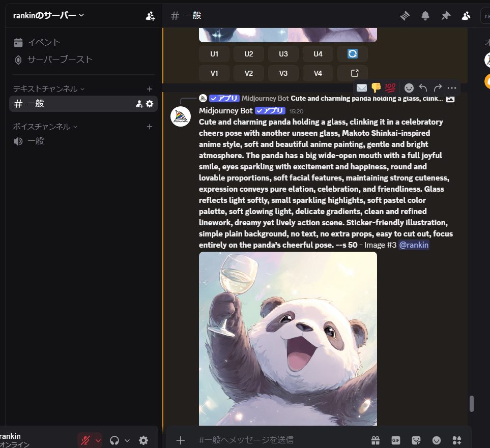Viewport: 490px width, 448px height.
Task: Open サーバーブースト in the sidebar
Action: pyautogui.click(x=60, y=59)
